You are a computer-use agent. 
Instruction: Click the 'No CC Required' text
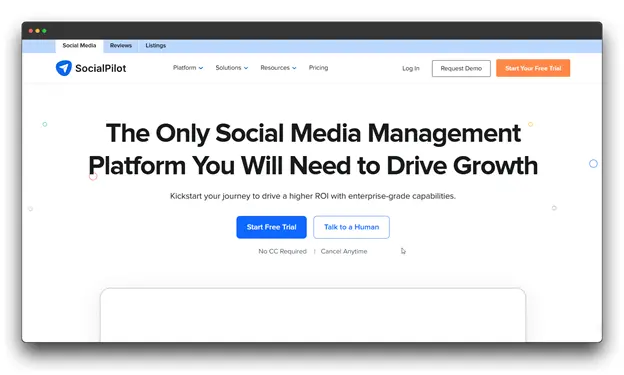pos(283,251)
